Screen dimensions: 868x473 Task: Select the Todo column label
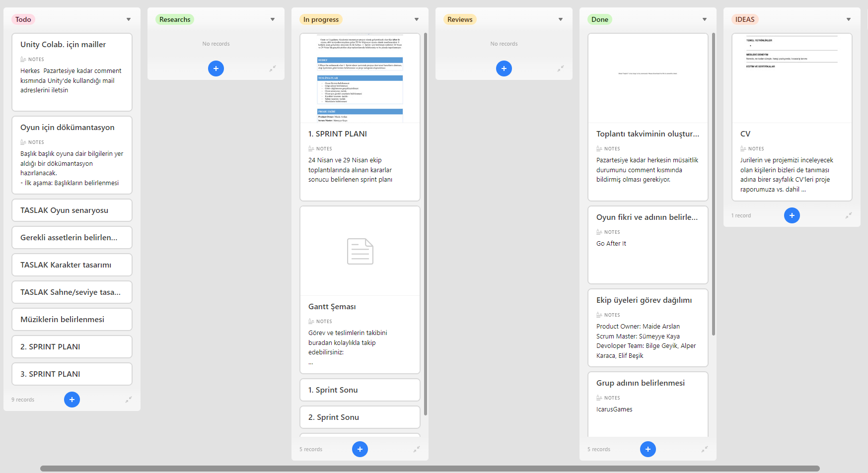tap(23, 19)
